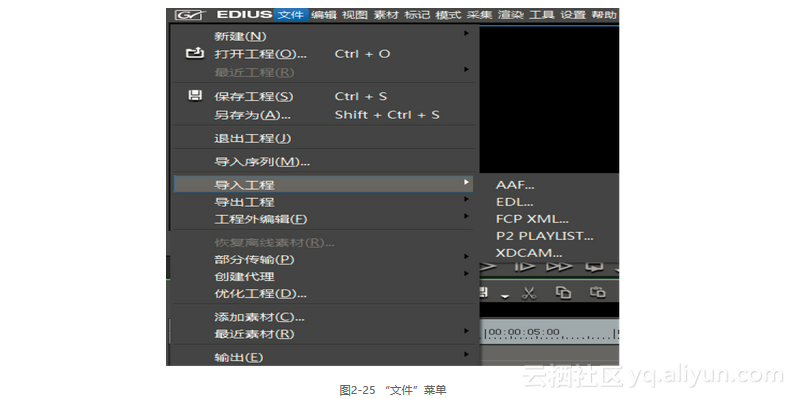Expand the 最近素材(R) submenu

pos(323,334)
